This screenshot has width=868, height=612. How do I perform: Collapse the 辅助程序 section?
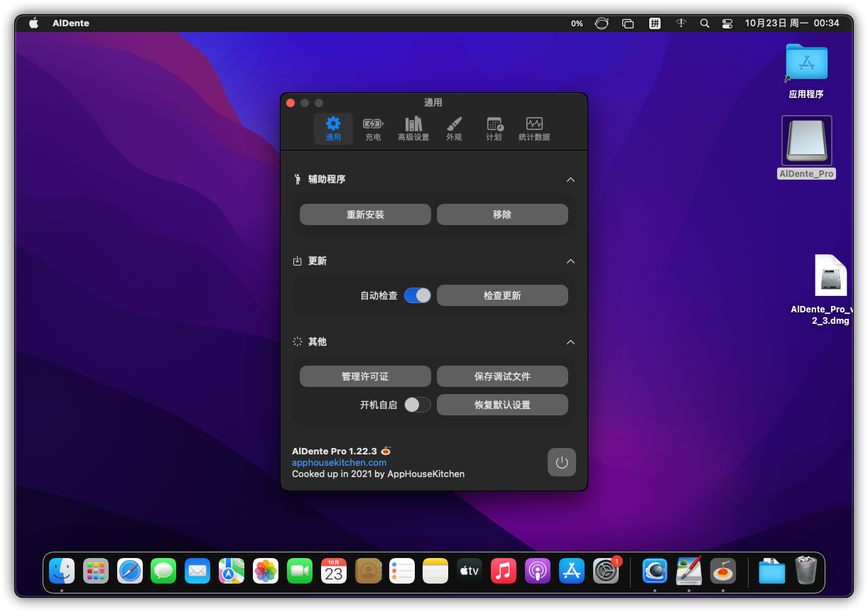coord(570,180)
